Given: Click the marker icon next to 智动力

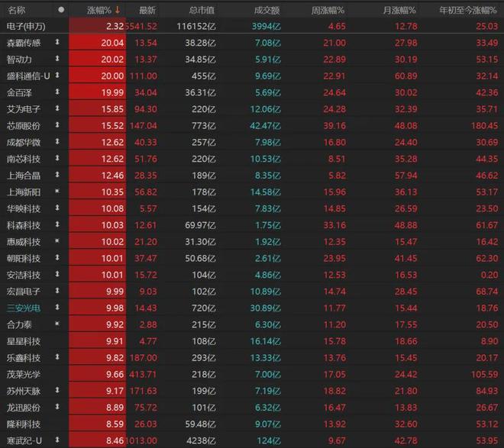Looking at the screenshot, I should point(57,59).
